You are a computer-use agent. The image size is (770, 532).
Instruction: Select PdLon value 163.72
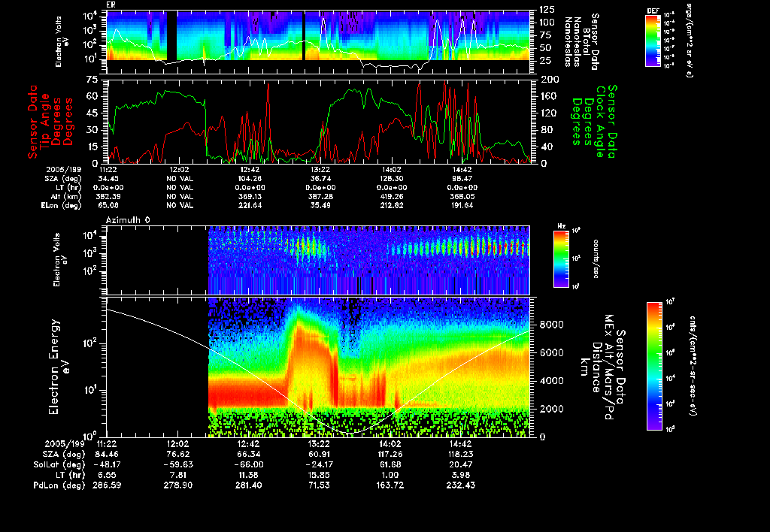point(390,485)
